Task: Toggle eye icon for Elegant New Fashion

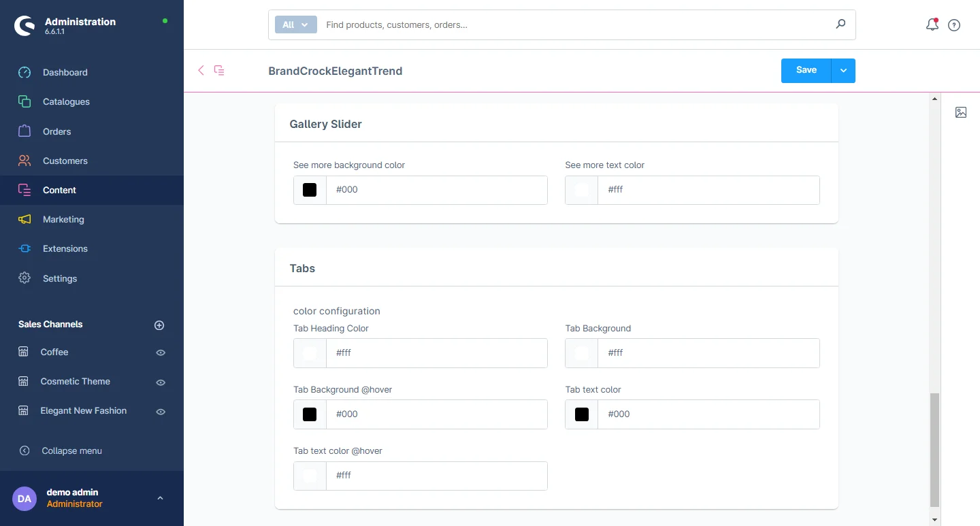Action: coord(161,412)
